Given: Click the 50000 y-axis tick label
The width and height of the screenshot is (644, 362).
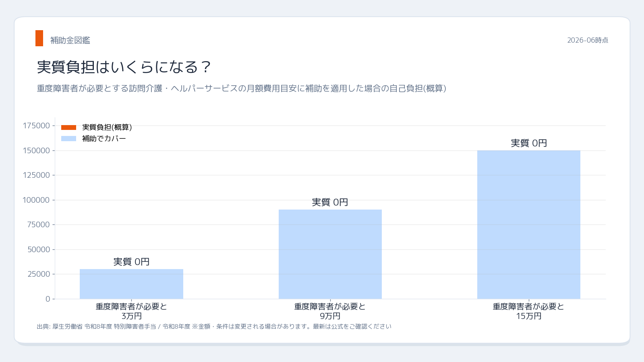Looking at the screenshot, I should click(x=39, y=249).
